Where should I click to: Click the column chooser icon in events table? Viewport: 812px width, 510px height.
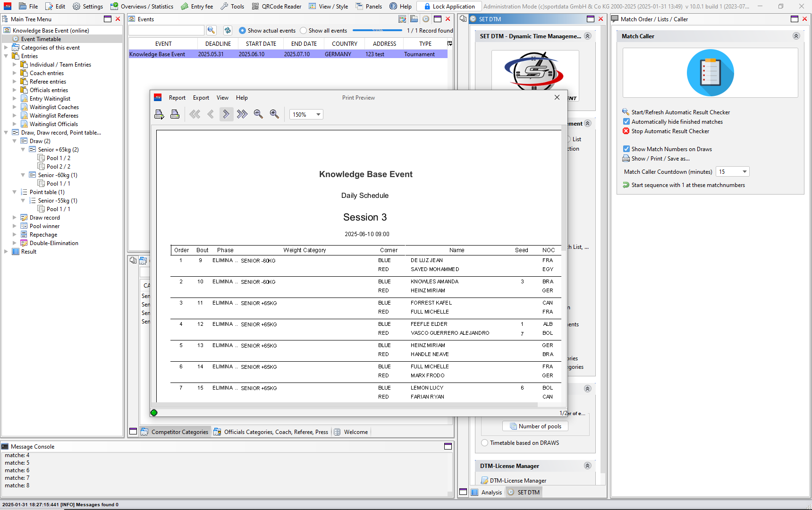coord(450,43)
